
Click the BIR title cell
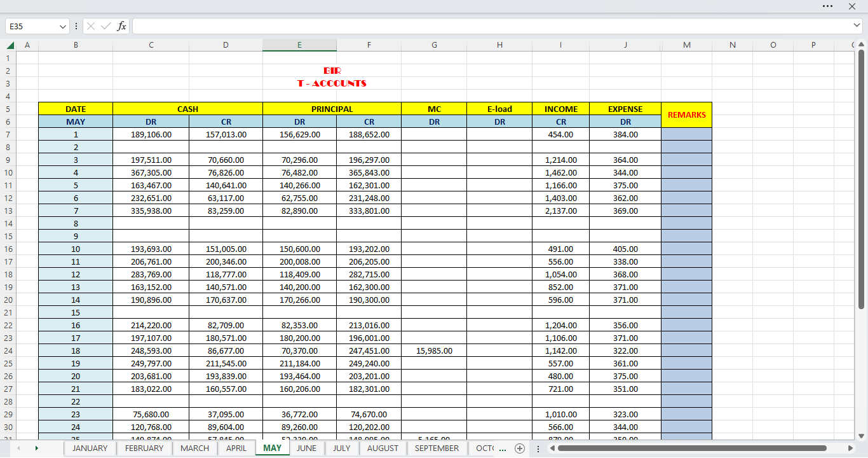[x=332, y=71]
